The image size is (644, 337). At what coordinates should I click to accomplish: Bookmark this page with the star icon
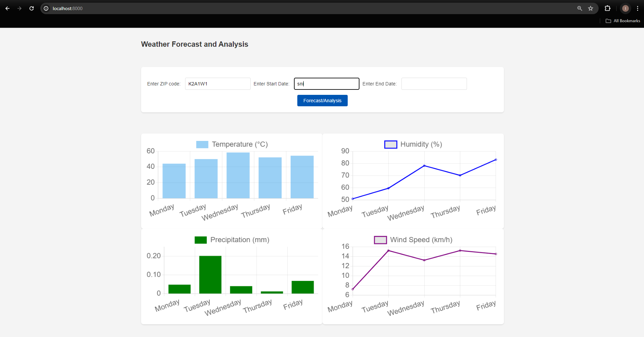(591, 8)
